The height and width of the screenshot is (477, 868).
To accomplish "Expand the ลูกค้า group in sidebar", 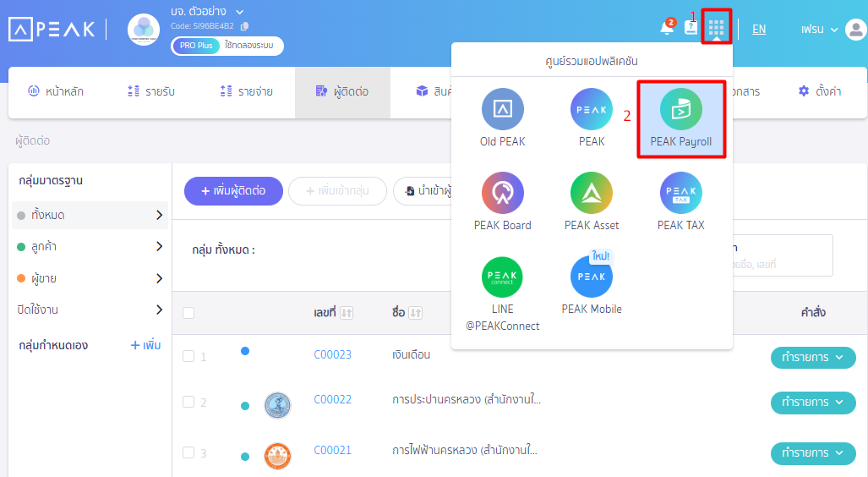I will point(89,247).
